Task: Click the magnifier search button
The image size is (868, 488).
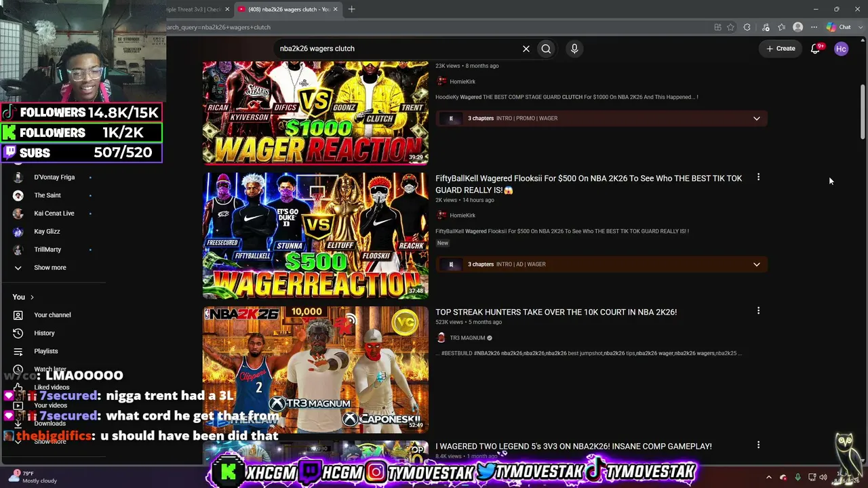Action: [x=546, y=49]
